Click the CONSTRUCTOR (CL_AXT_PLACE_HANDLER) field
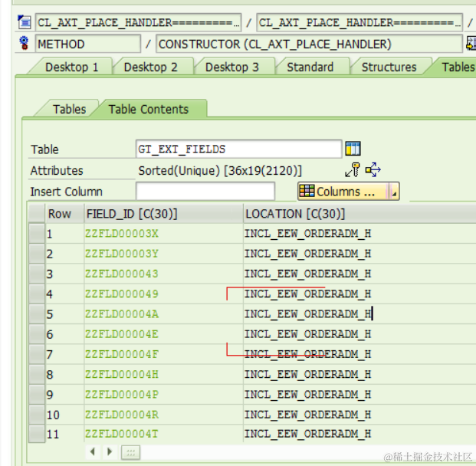The width and height of the screenshot is (476, 466). point(309,44)
